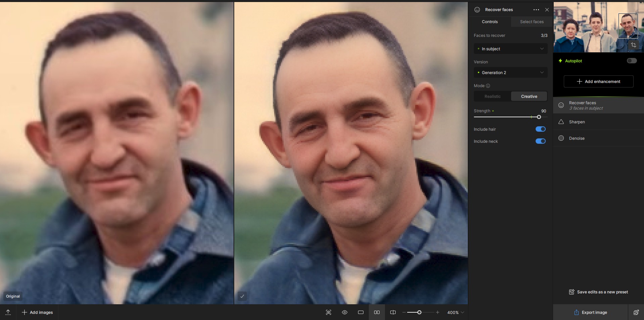Switch to single view layout icon
This screenshot has width=644, height=320.
pyautogui.click(x=361, y=312)
